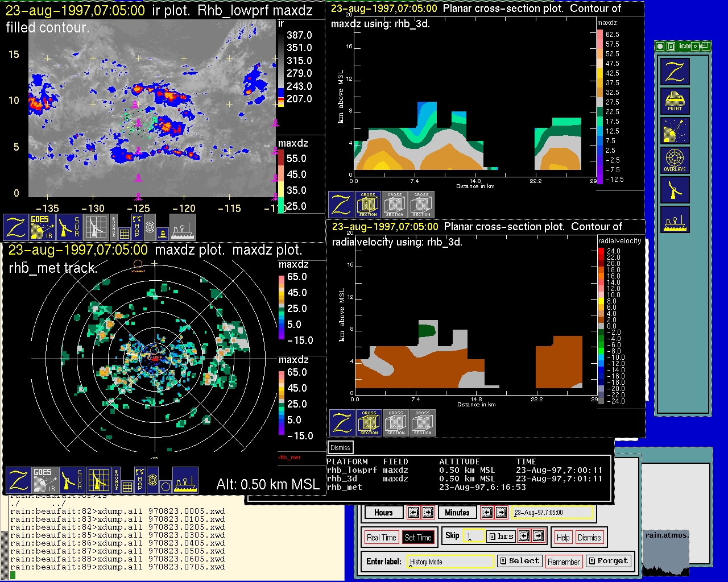
Task: Expand the Forget label menu
Action: coord(608,561)
